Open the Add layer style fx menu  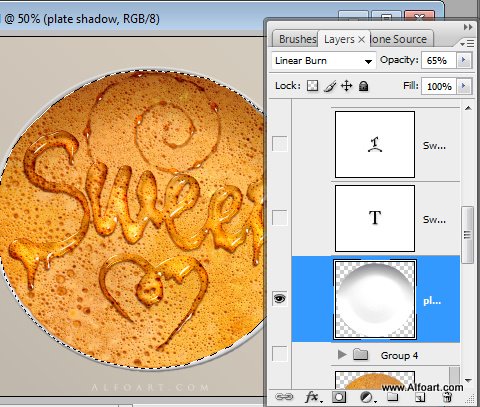click(313, 397)
